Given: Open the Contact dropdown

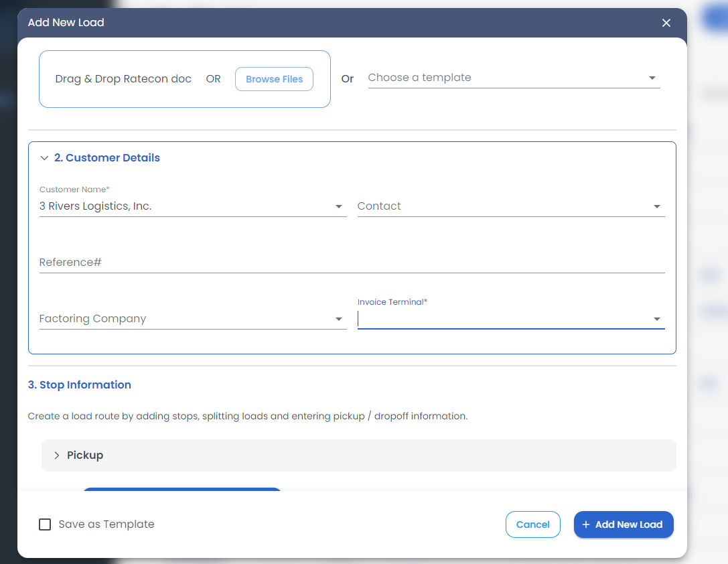Looking at the screenshot, I should click(x=511, y=206).
